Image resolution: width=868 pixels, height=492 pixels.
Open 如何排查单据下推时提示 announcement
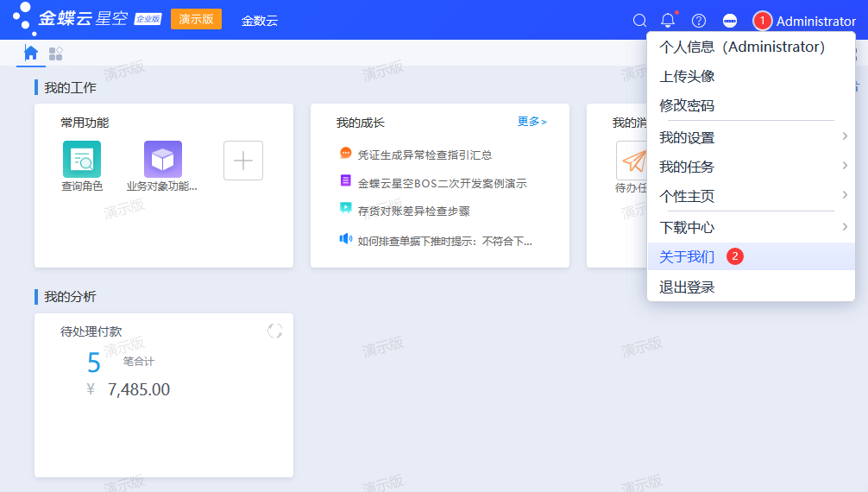pos(444,241)
